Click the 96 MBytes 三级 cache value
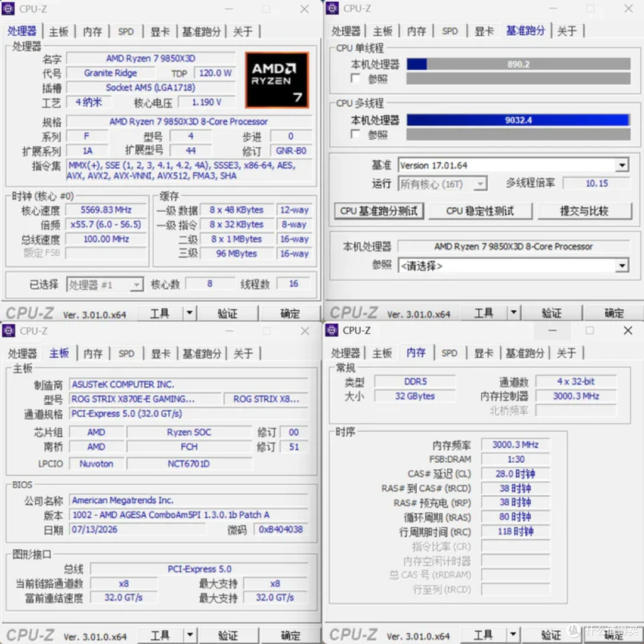The height and width of the screenshot is (644, 644). pos(237,253)
